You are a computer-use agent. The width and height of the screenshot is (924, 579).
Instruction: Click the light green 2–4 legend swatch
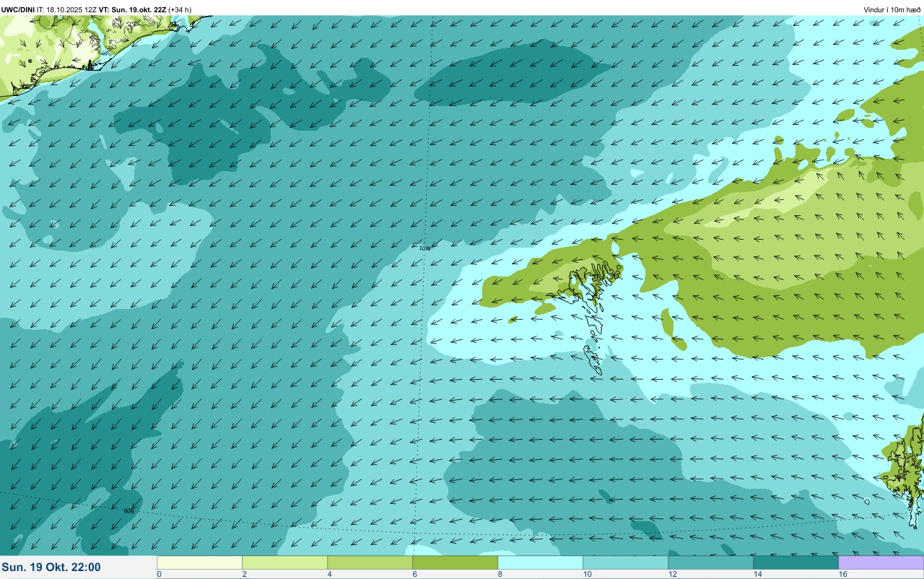(x=285, y=562)
